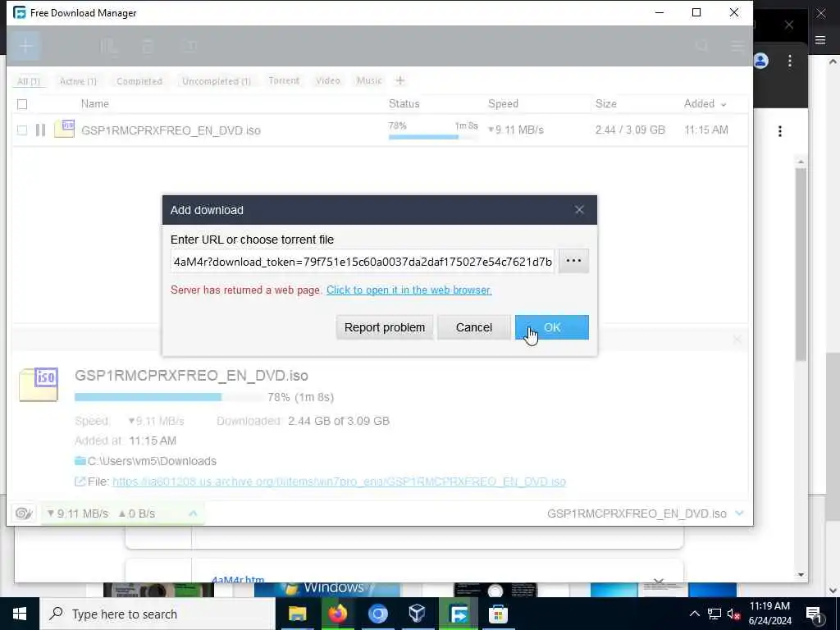Sort list by the Status column header

tap(404, 104)
